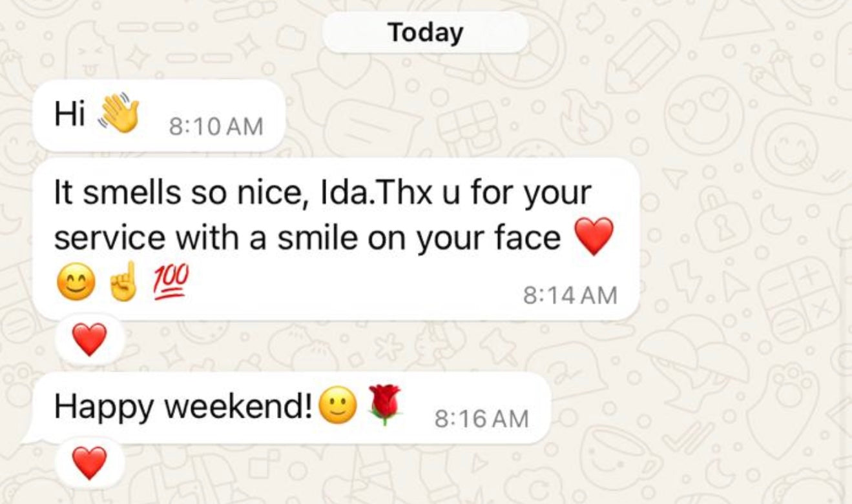Click the 8:14 AM timestamp
852x504 pixels.
click(570, 296)
